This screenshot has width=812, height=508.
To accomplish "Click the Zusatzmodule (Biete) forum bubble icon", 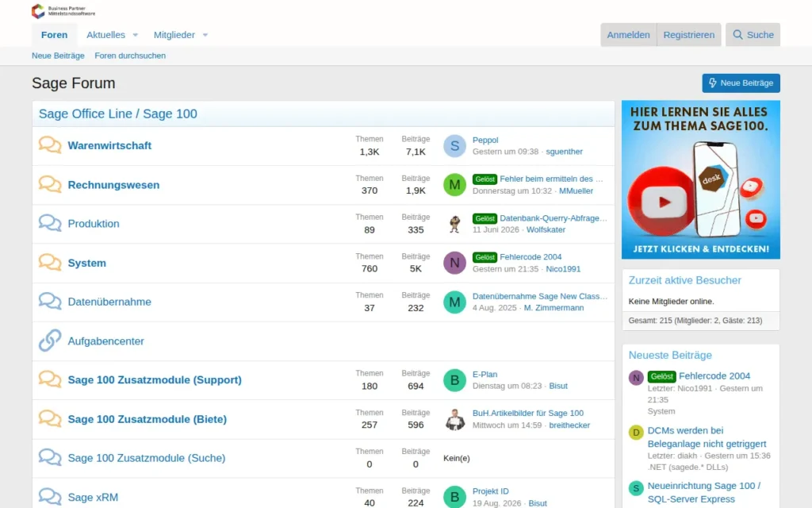I will 50,418.
